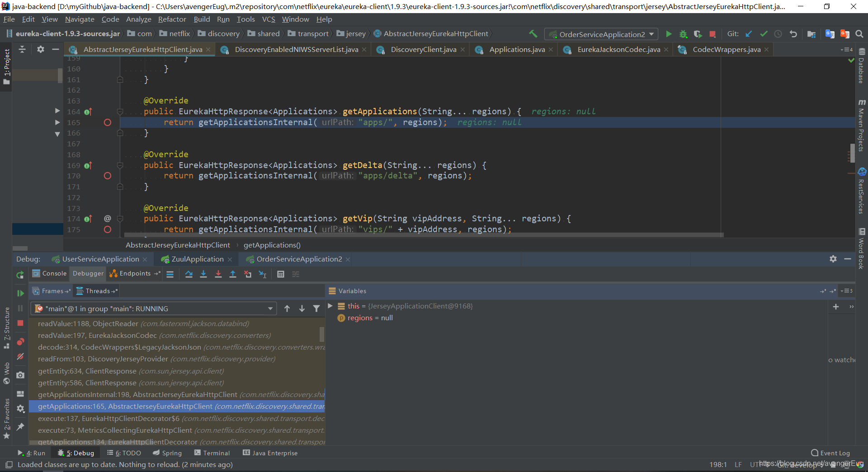Viewport: 868px width, 472px height.
Task: Click Resume Program icon in debug sidebar
Action: coord(20,293)
